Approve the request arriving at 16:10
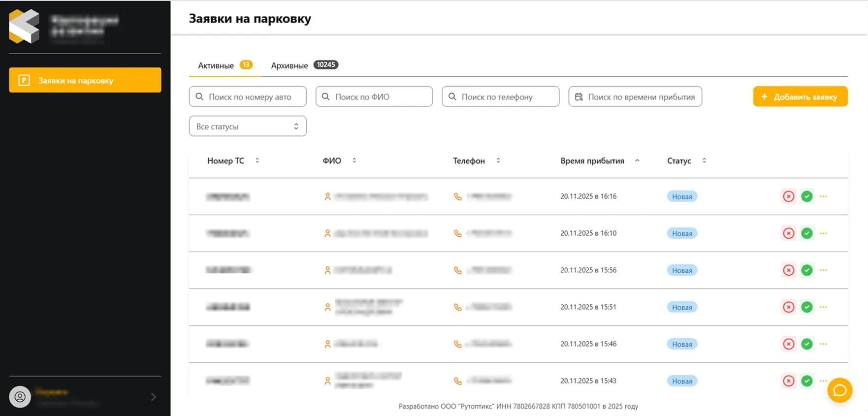868x416 pixels. coord(806,233)
